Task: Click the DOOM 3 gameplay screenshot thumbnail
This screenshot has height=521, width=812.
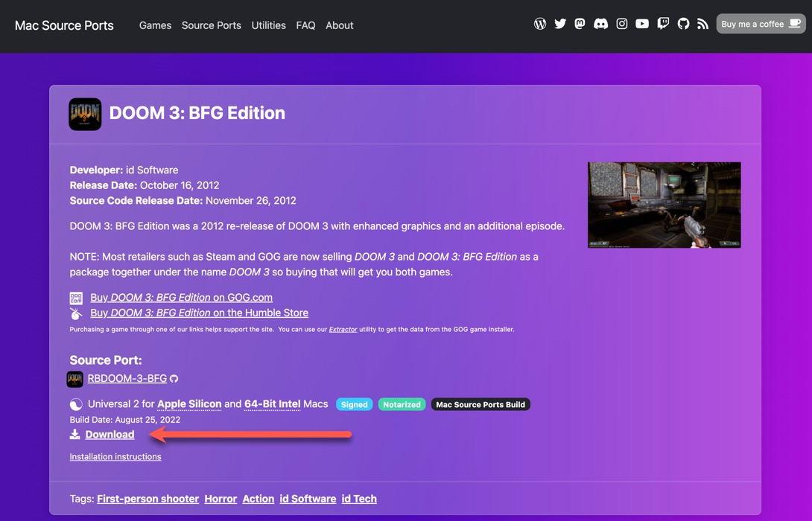Action: click(x=664, y=205)
